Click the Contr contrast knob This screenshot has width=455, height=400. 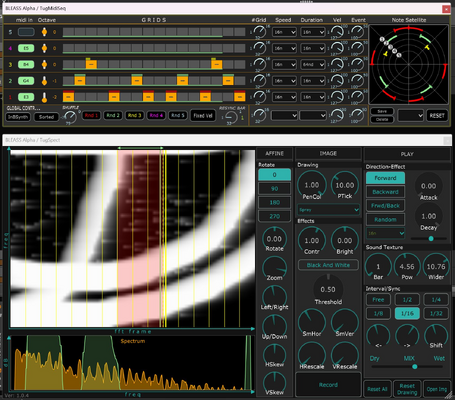click(311, 240)
